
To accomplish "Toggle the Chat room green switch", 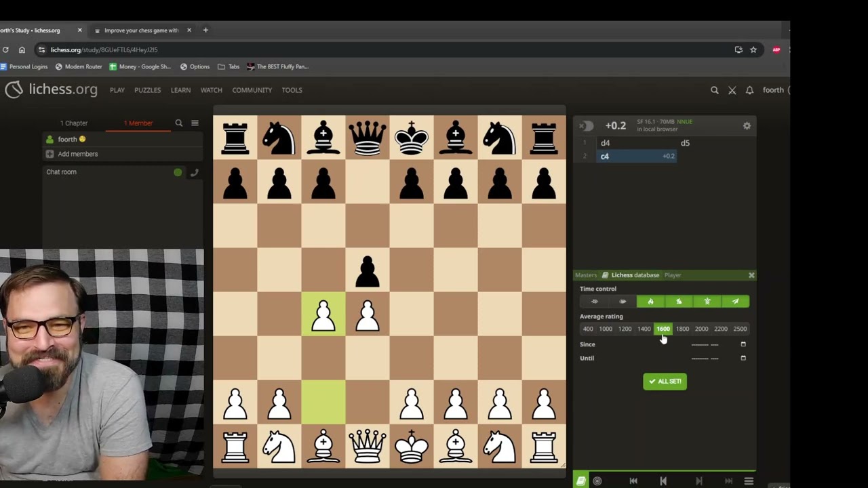I will pos(178,172).
